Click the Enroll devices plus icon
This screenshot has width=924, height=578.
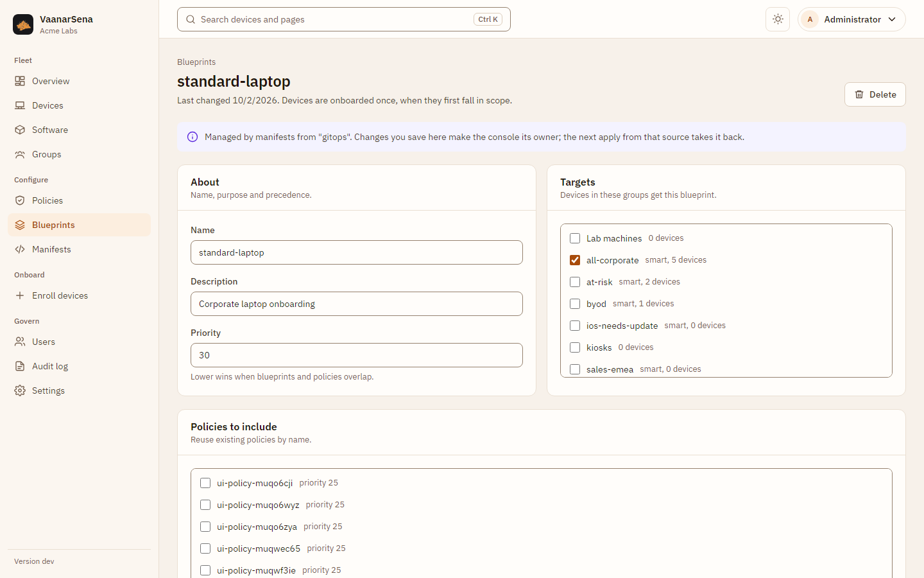click(20, 295)
